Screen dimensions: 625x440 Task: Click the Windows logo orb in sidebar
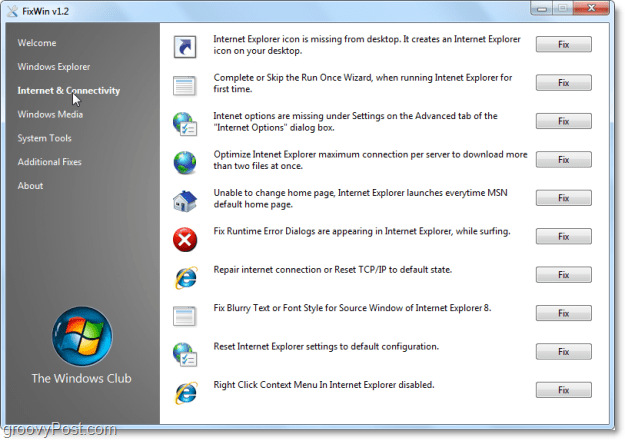[x=82, y=336]
